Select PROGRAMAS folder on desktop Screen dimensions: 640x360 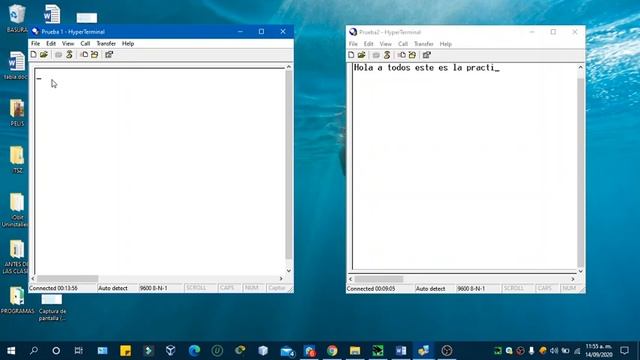(17, 300)
